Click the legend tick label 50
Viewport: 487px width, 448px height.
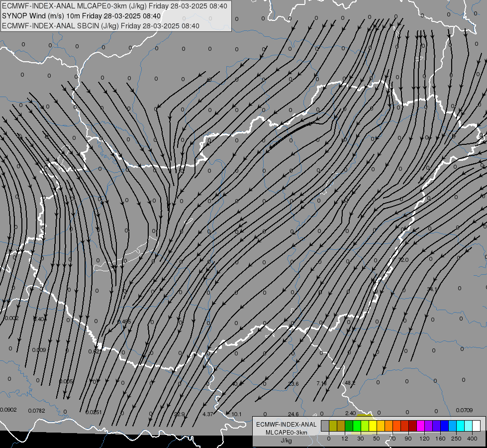pyautogui.click(x=376, y=439)
